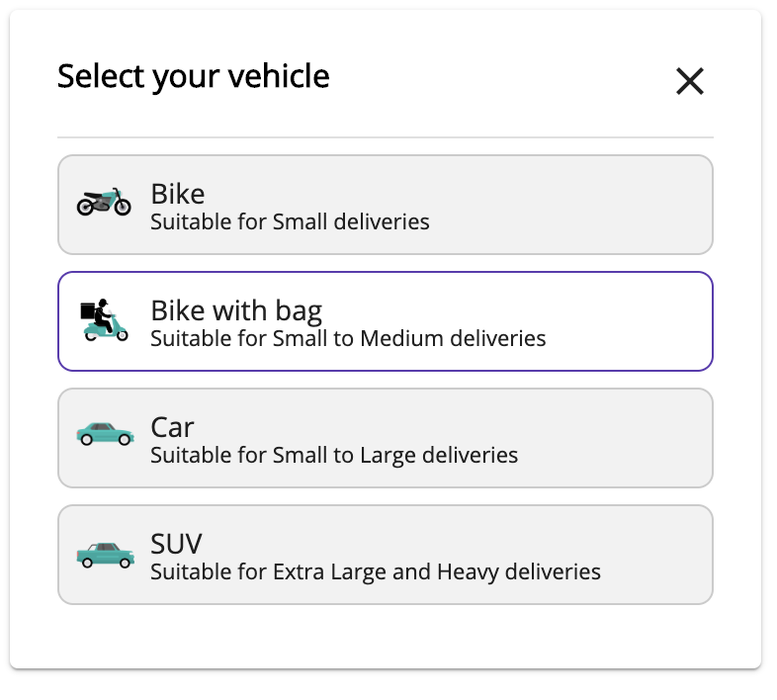
Task: Click the "Bike" title label
Action: [178, 194]
